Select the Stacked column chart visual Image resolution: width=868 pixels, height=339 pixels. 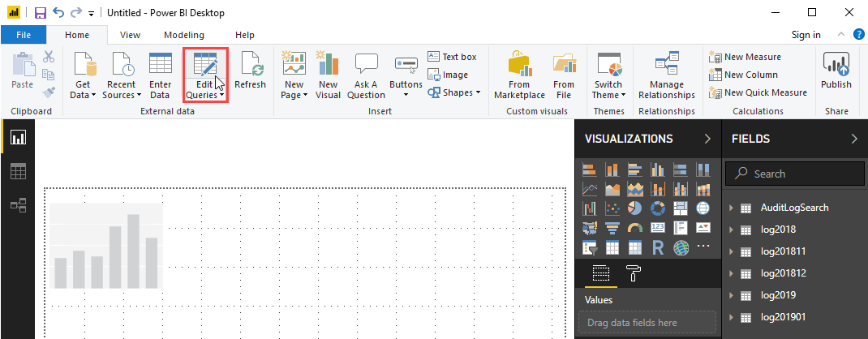612,169
